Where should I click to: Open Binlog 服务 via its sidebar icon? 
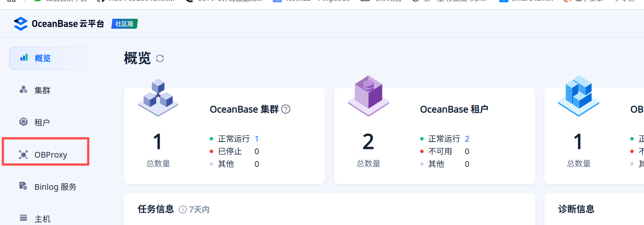pyautogui.click(x=23, y=186)
